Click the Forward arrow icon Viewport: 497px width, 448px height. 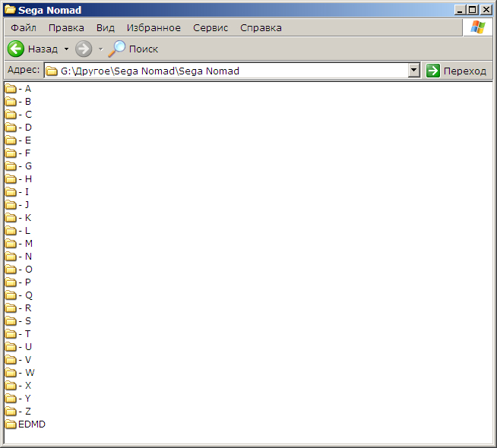pyautogui.click(x=84, y=49)
